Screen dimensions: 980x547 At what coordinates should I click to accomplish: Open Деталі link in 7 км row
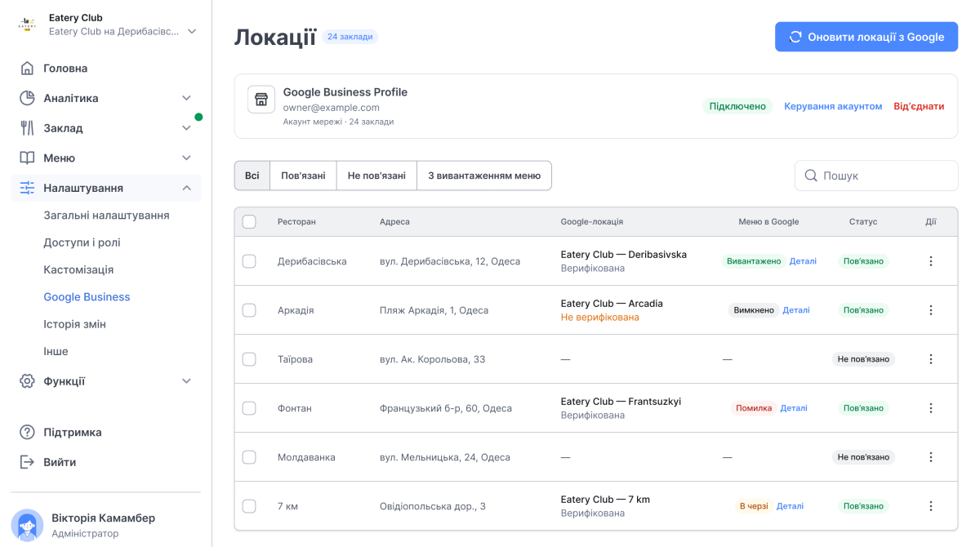coord(790,506)
